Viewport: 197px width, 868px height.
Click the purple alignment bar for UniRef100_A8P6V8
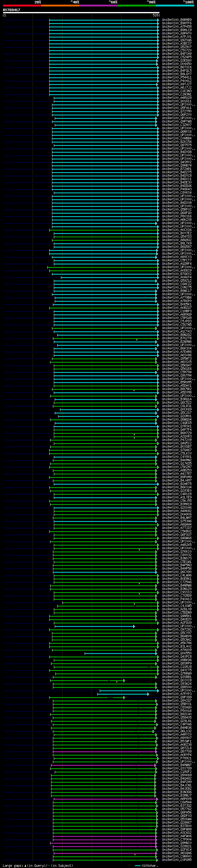click(106, 799)
